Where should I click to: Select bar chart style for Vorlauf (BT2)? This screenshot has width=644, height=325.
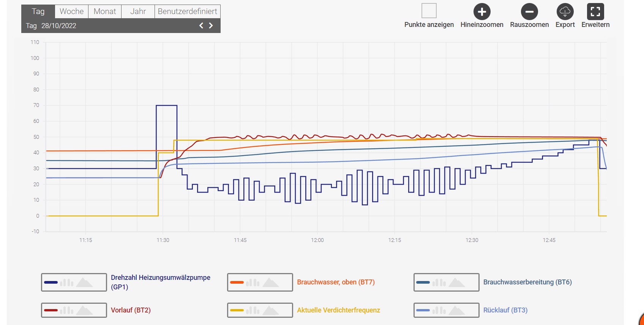tap(67, 310)
